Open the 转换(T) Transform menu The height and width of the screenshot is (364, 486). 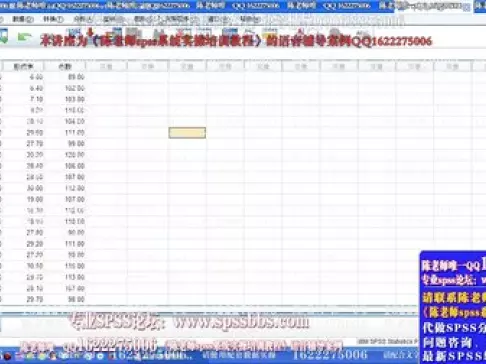[53, 19]
